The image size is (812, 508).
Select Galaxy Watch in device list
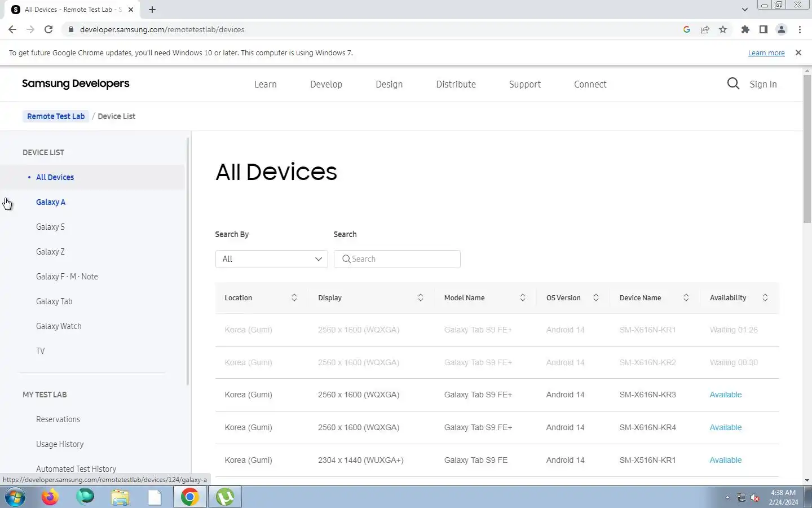point(59,326)
